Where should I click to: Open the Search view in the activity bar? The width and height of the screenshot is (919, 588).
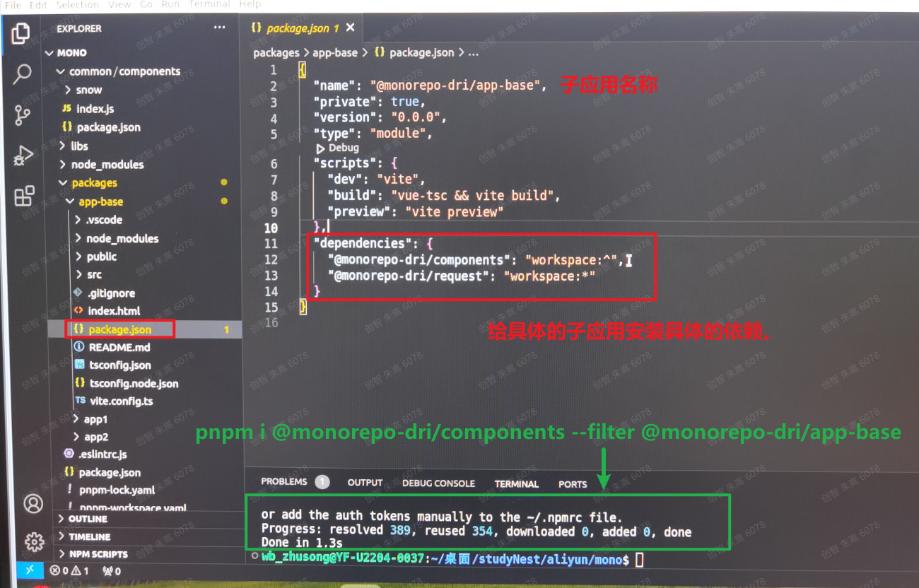tap(21, 74)
